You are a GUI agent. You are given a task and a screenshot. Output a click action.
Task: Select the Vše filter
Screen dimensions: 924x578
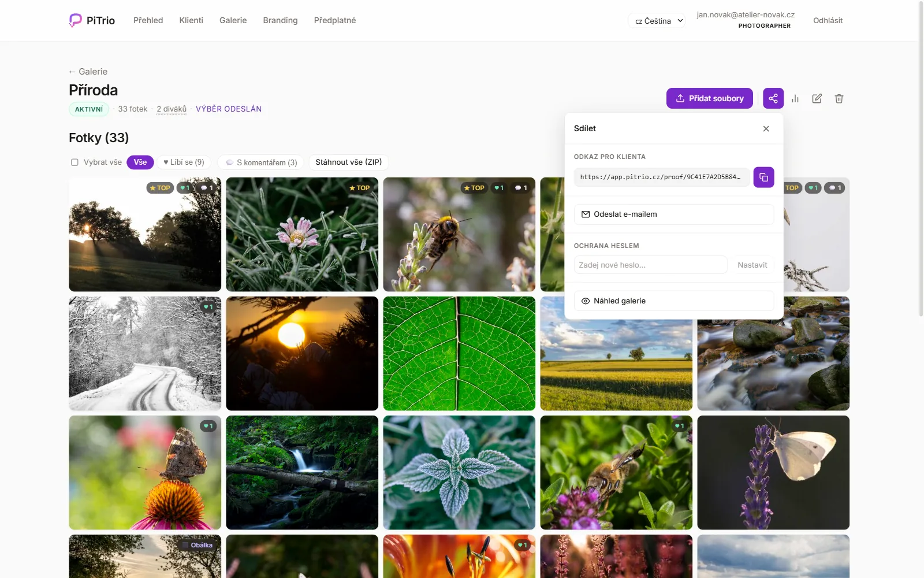140,162
